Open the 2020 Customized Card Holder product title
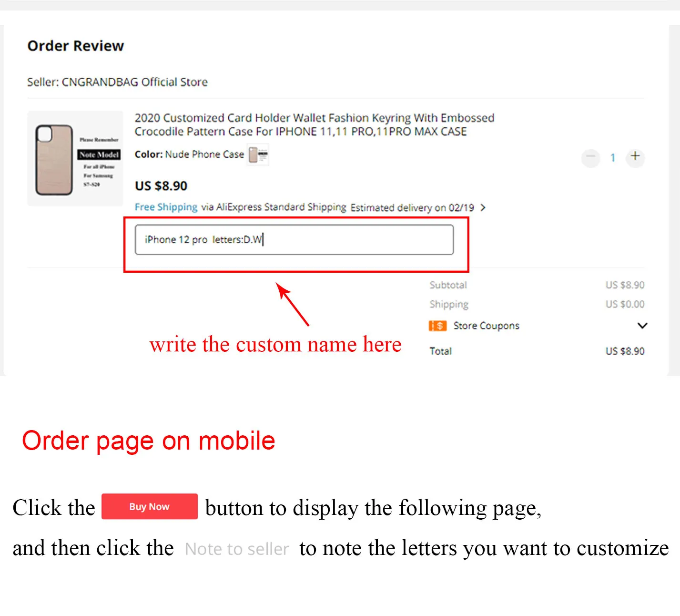680x616 pixels. pyautogui.click(x=315, y=124)
